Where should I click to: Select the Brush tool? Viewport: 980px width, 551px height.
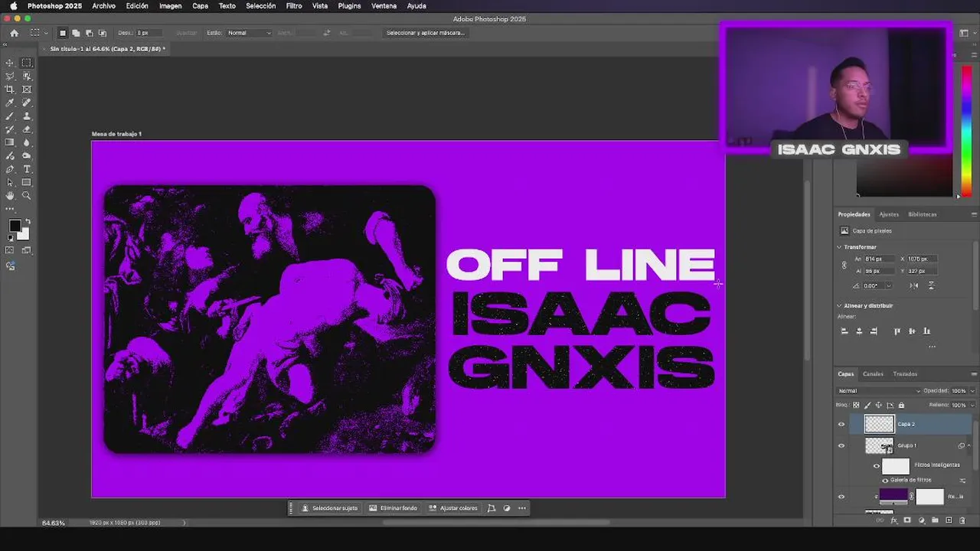[10, 116]
